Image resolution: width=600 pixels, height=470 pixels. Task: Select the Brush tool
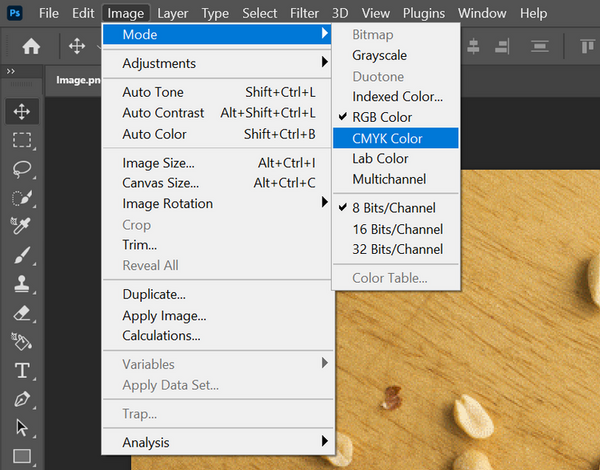pos(22,255)
